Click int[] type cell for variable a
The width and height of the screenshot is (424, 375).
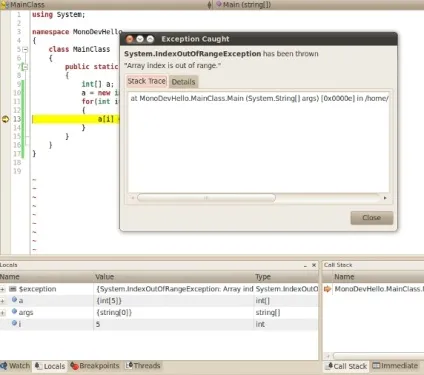click(263, 301)
